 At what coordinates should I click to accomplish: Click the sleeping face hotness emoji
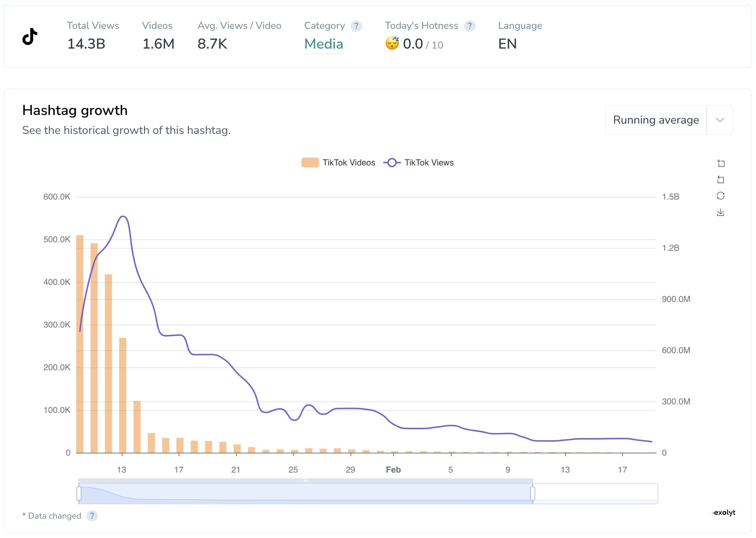[392, 43]
